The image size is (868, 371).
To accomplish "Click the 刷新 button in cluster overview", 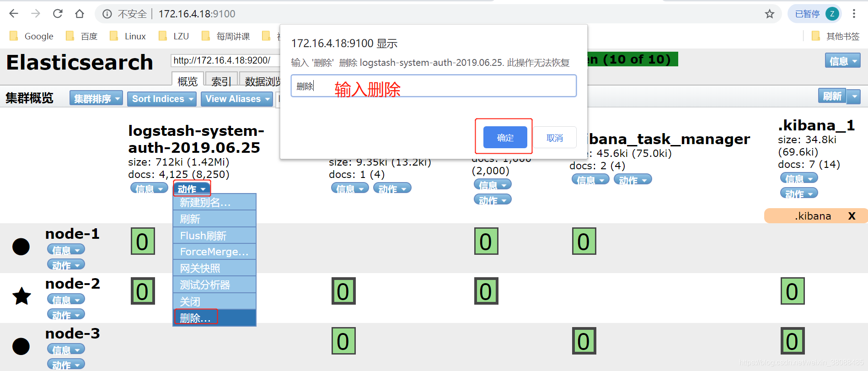I will (x=832, y=97).
